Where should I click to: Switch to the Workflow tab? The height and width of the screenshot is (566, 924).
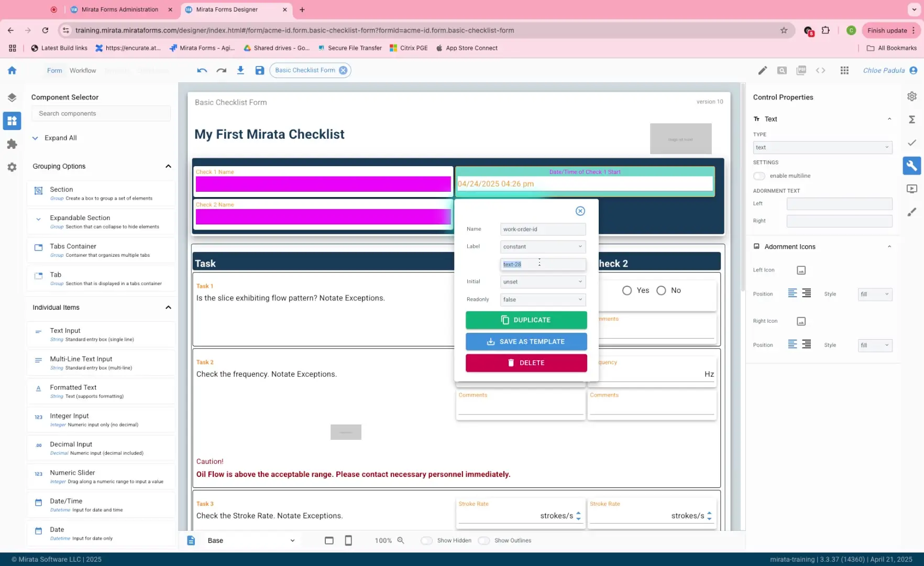[82, 70]
